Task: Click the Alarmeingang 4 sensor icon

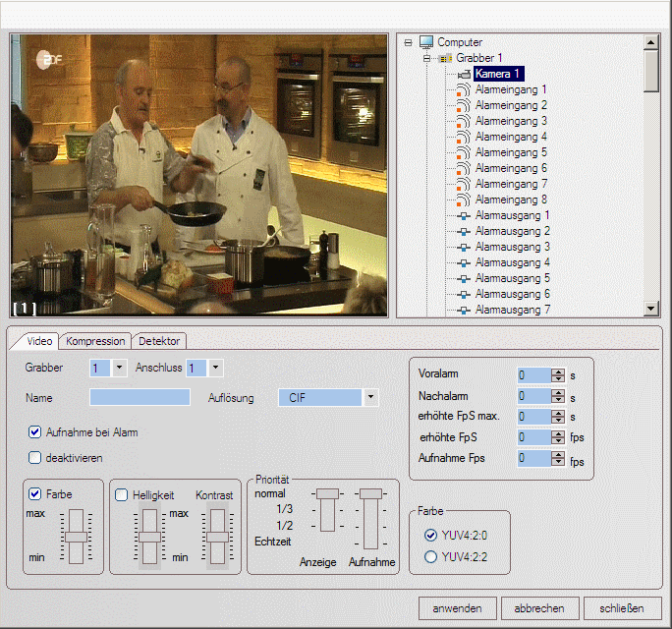Action: click(x=463, y=138)
